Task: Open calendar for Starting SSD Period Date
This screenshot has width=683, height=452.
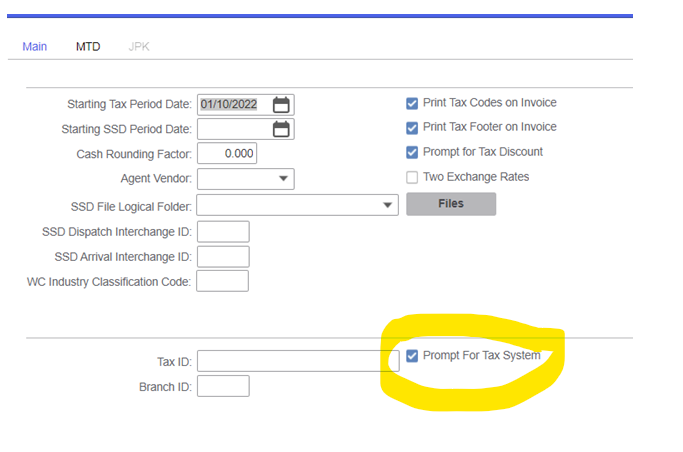Action: [281, 129]
